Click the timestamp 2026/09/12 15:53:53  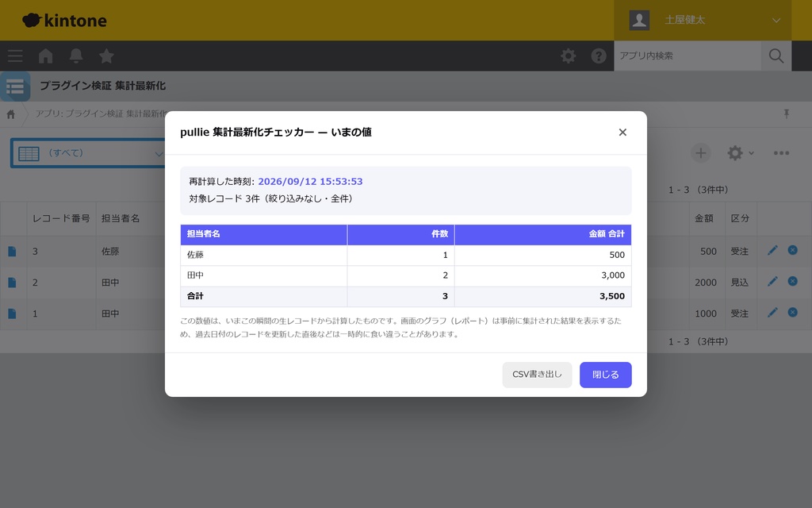310,182
